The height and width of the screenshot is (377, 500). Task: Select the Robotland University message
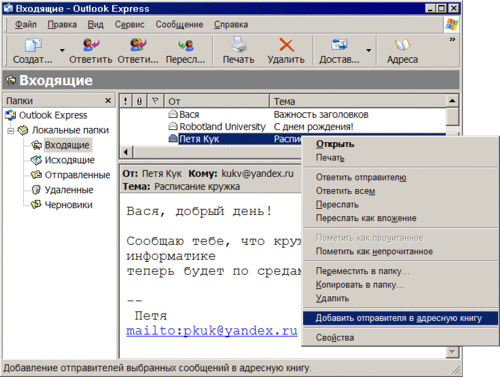point(283,127)
